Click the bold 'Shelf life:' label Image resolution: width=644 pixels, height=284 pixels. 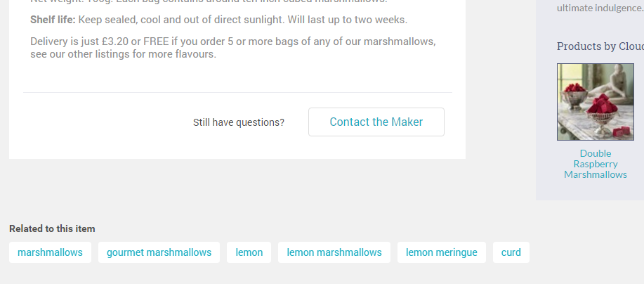coord(53,20)
